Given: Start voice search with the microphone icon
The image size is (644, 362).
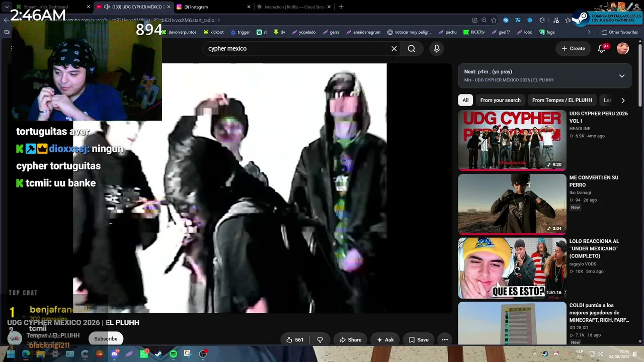Looking at the screenshot, I should click(x=437, y=49).
